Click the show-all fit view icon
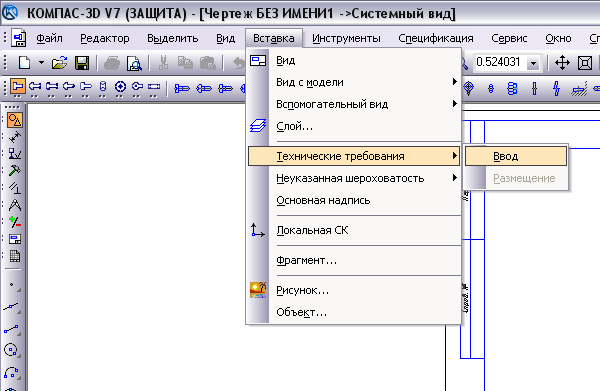 pos(585,63)
